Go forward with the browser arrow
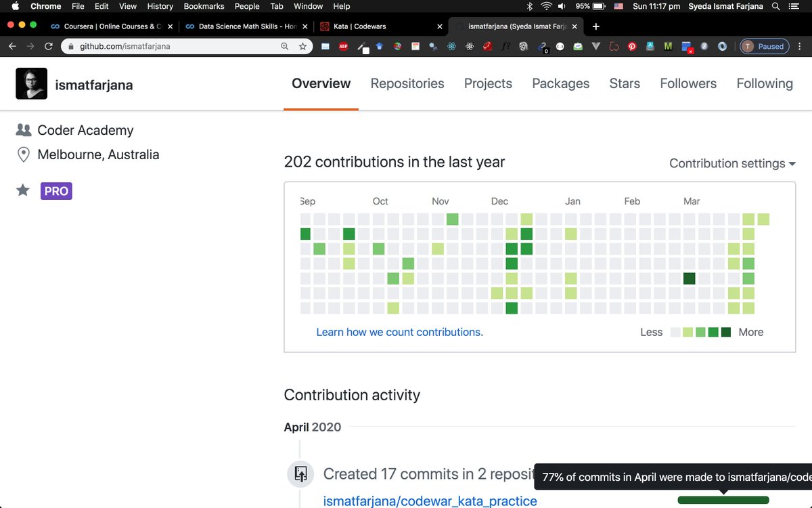The width and height of the screenshot is (812, 508). [x=30, y=47]
